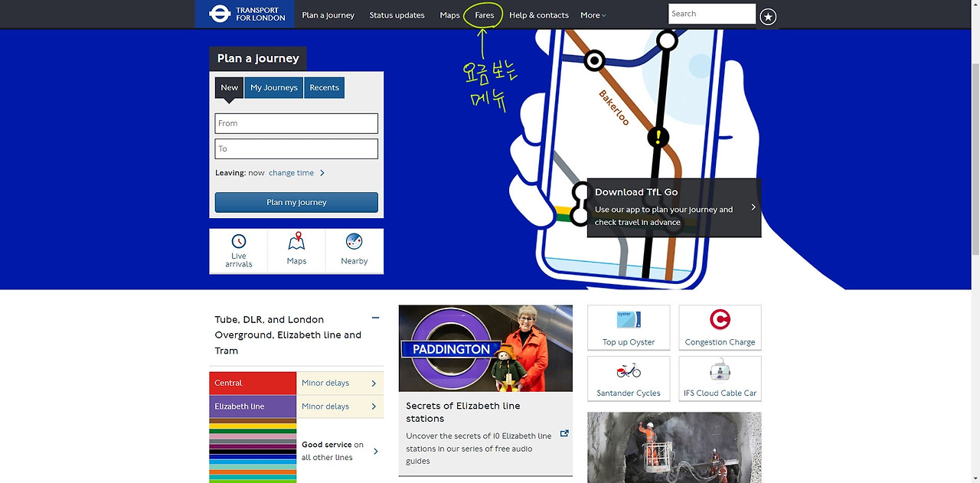The width and height of the screenshot is (980, 483).
Task: Open Secrets of Elizabeth line stations link
Action: [463, 412]
